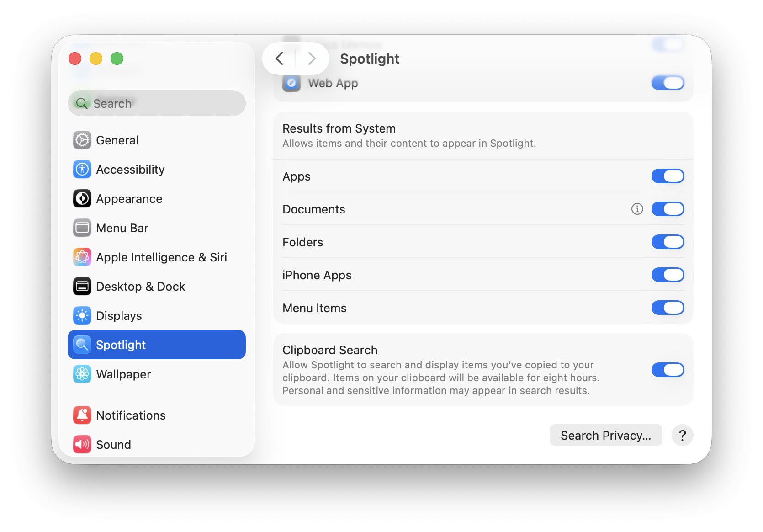Disable Apps results in Spotlight
The width and height of the screenshot is (763, 532).
tap(668, 176)
